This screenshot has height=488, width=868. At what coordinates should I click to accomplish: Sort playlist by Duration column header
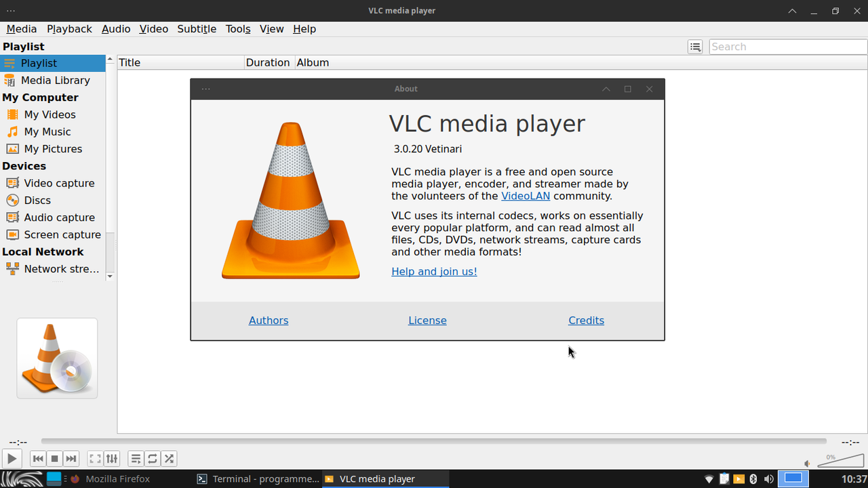click(268, 62)
